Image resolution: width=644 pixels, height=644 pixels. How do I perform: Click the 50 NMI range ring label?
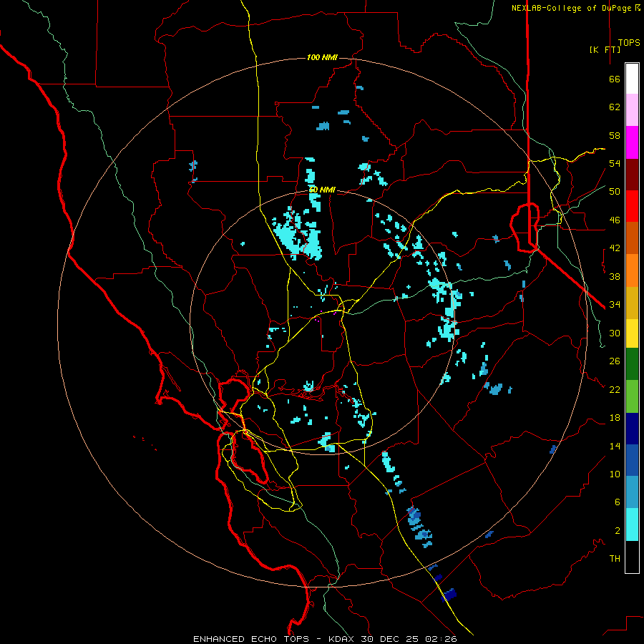pos(322,190)
